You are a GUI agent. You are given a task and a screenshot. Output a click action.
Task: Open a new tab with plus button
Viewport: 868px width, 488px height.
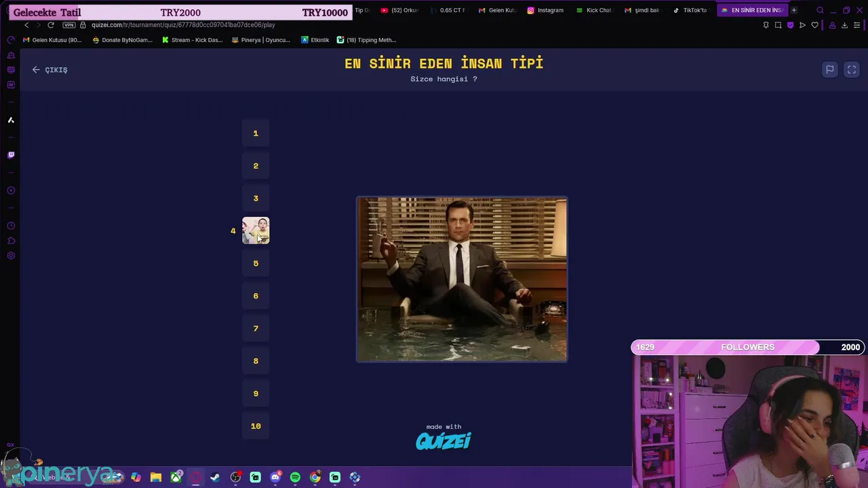pos(794,10)
